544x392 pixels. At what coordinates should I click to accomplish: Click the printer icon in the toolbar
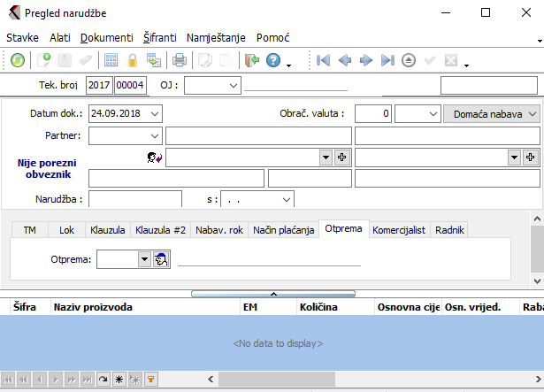click(179, 60)
